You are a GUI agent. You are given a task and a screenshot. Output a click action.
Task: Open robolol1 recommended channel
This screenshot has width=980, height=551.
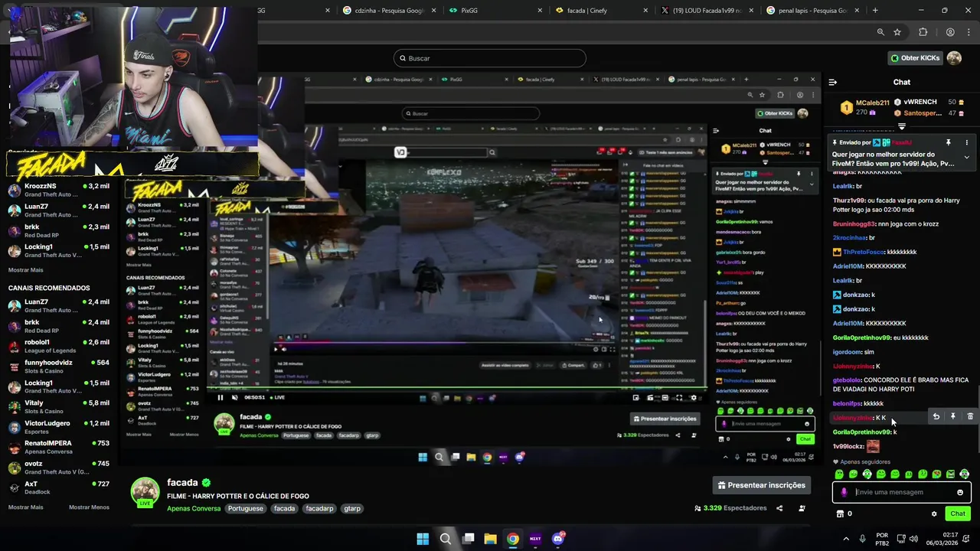pyautogui.click(x=59, y=346)
